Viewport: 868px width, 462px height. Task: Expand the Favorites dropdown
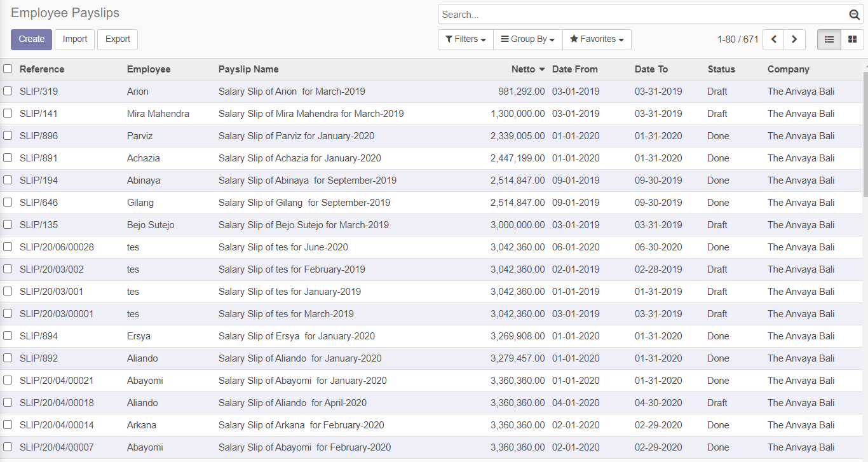click(597, 39)
